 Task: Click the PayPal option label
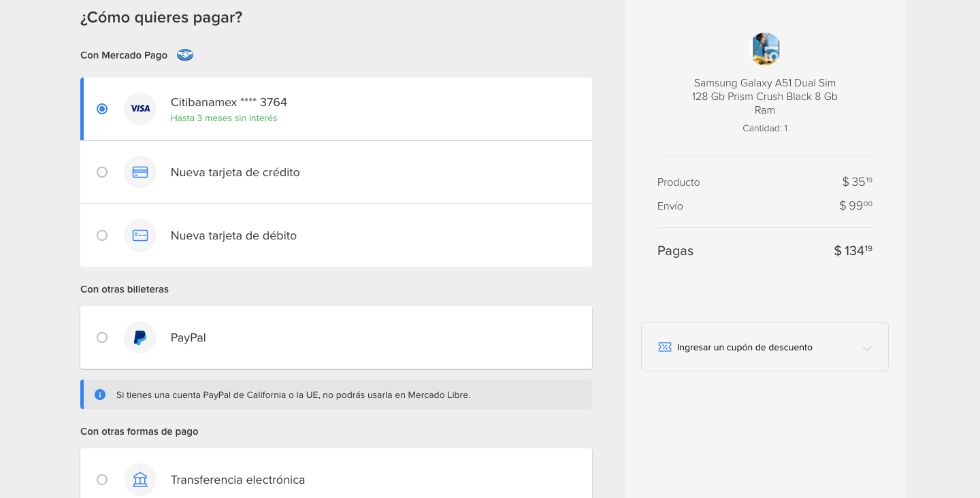coord(189,337)
